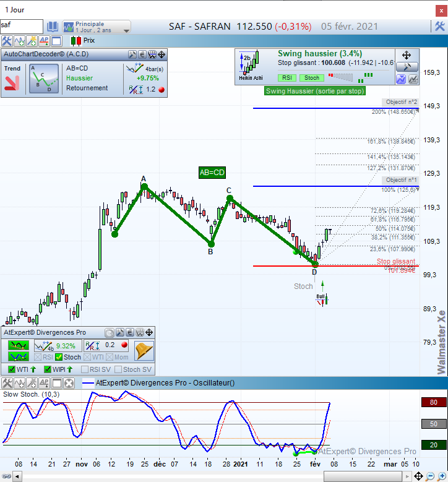Click the zoom in magnifier at bottom right
Screen dimensions: 448x482
click(x=442, y=477)
